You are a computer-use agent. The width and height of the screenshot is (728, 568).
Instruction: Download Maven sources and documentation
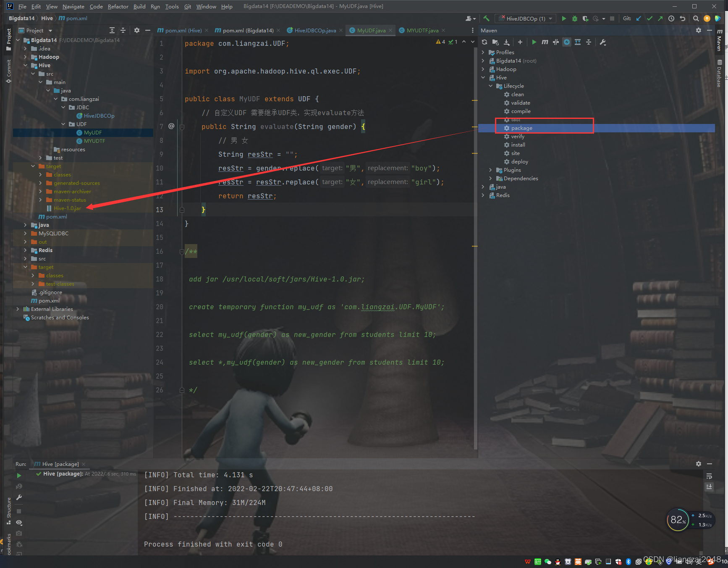click(x=507, y=42)
